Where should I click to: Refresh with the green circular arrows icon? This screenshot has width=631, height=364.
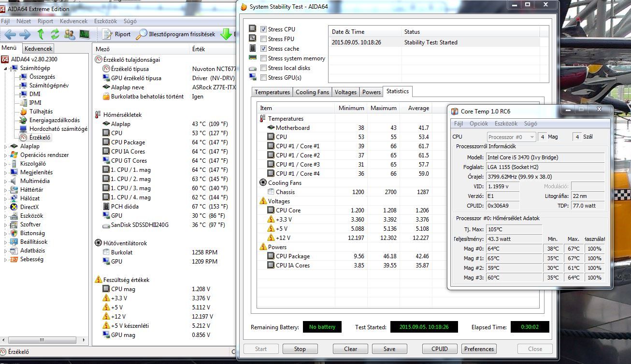tap(55, 34)
